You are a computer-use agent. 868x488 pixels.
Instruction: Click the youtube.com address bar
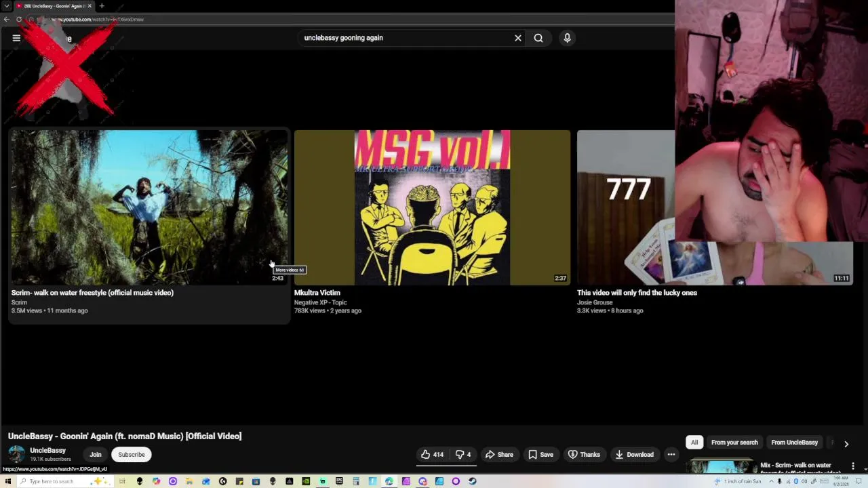(x=353, y=19)
